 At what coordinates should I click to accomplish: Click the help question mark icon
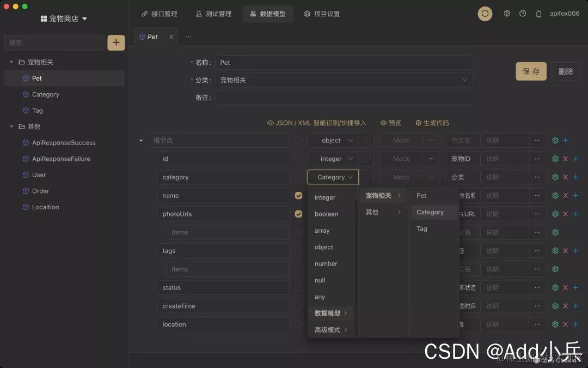pos(523,14)
